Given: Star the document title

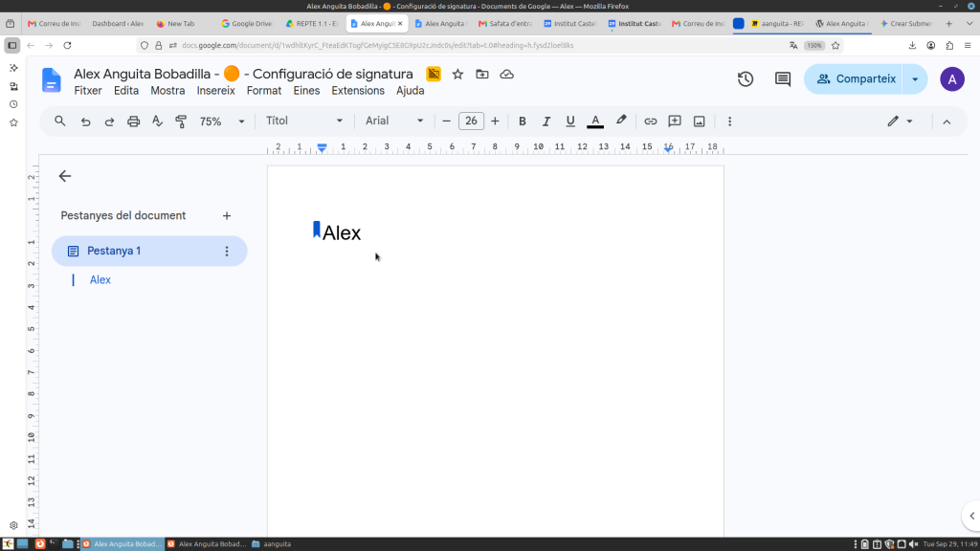Looking at the screenshot, I should click(457, 75).
